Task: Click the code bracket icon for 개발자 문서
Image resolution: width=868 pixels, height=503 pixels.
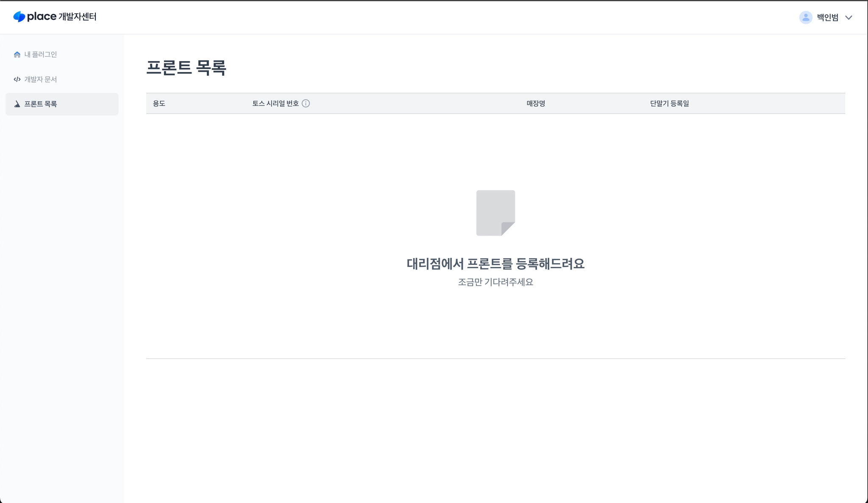Action: 17,79
